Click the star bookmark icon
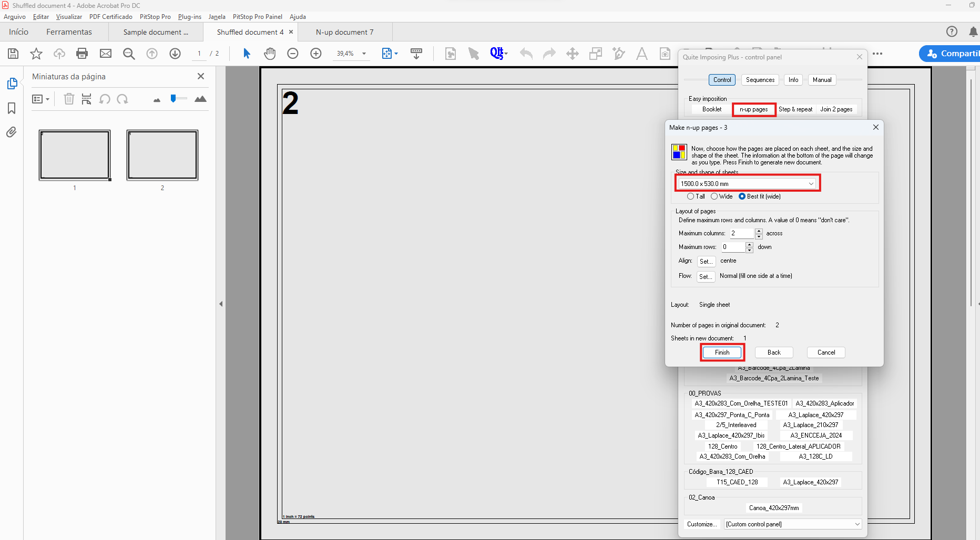This screenshot has height=540, width=980. pos(36,54)
